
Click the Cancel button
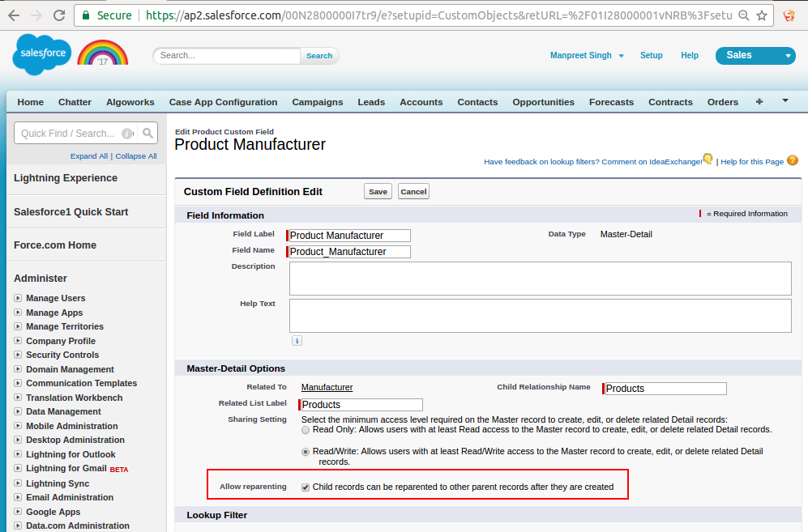pos(413,192)
